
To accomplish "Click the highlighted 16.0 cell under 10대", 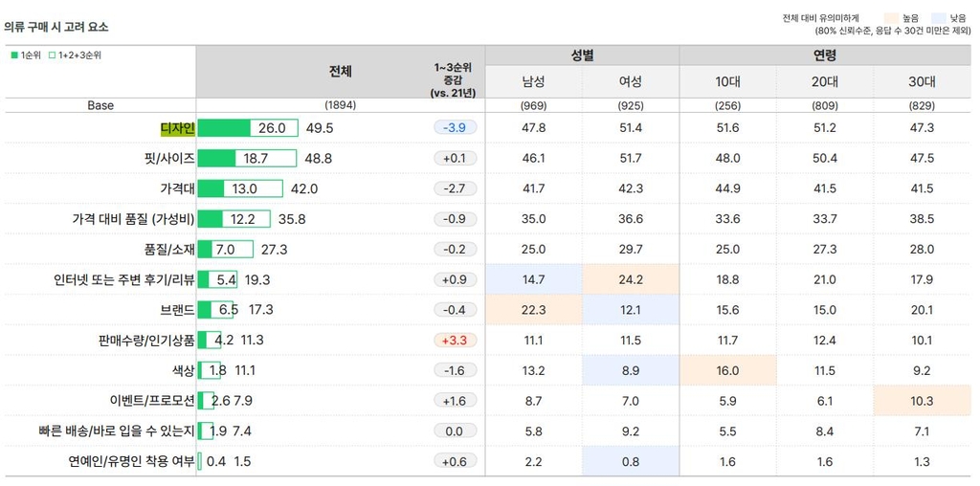I will [727, 370].
